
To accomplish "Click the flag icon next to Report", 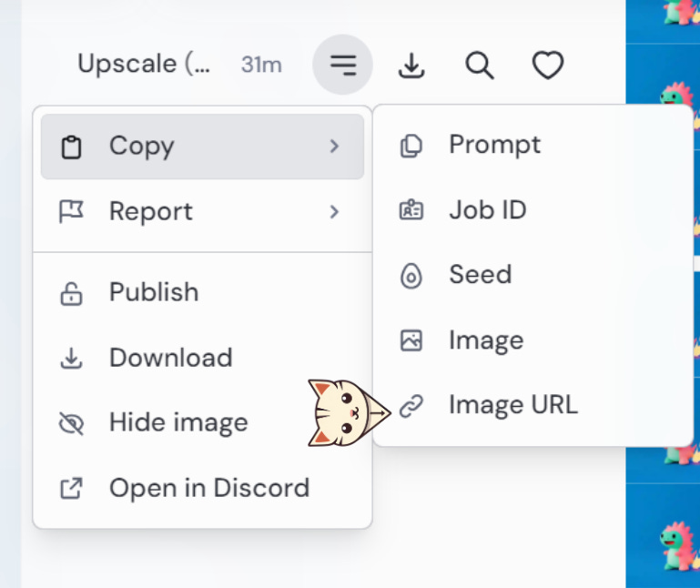I will 71,211.
